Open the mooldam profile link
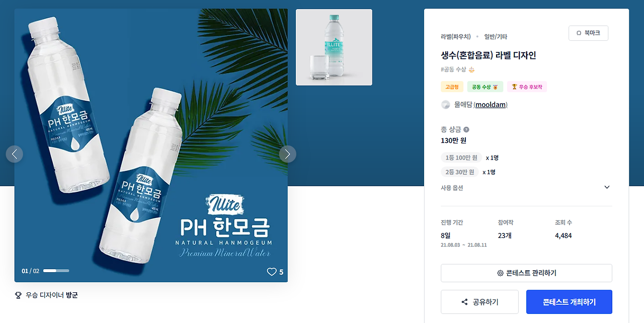The image size is (644, 323). point(491,105)
